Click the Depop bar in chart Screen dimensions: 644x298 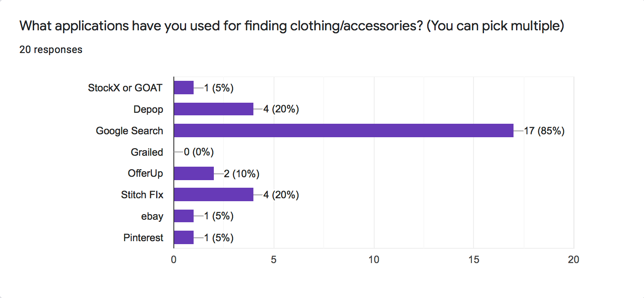(x=213, y=109)
